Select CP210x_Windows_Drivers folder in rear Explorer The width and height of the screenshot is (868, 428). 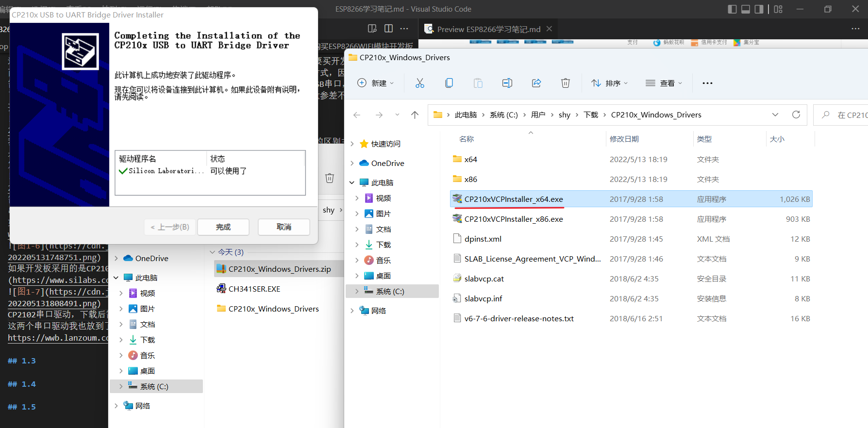click(x=274, y=309)
